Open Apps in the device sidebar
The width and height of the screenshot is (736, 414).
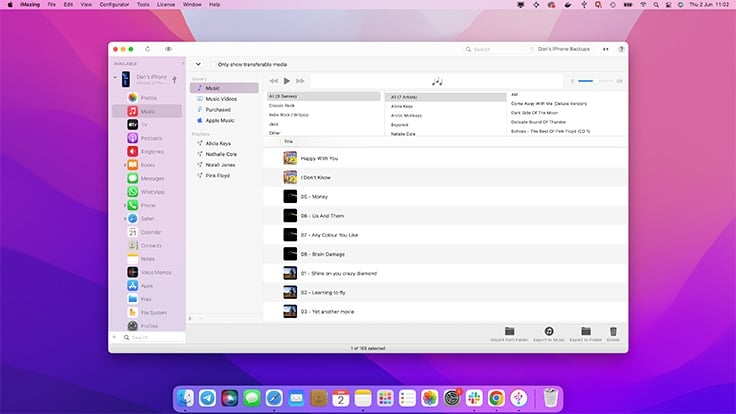click(x=147, y=285)
